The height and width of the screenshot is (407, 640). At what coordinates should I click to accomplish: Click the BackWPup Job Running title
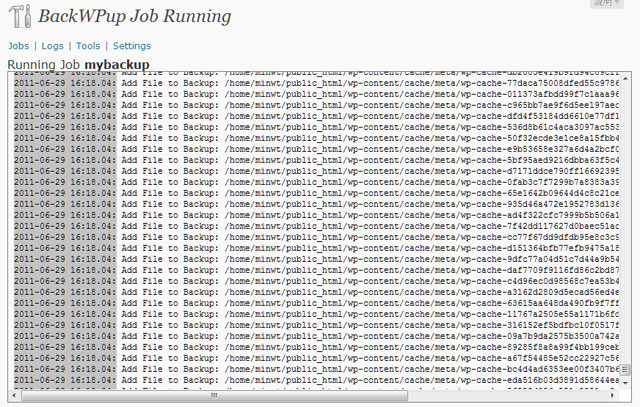(135, 16)
